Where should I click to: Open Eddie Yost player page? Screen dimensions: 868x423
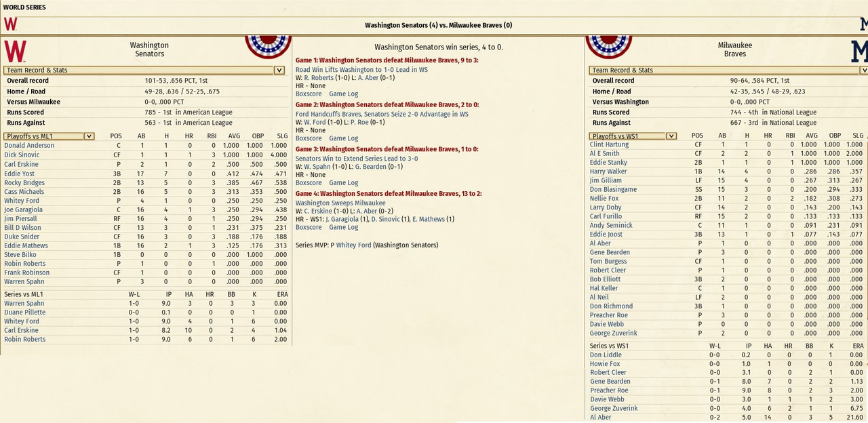pos(19,174)
